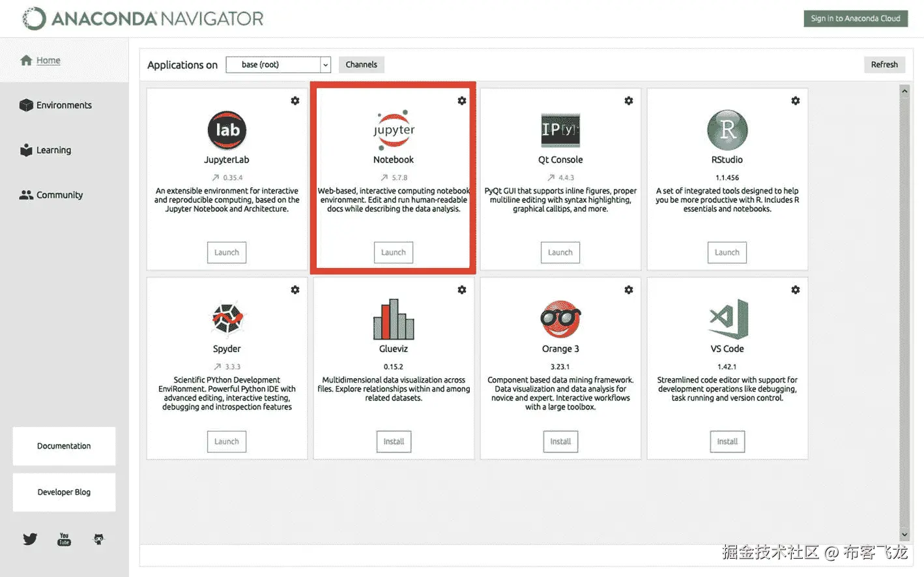Viewport: 924px width, 577px height.
Task: Click the JupyterLab version arrow icon
Action: (x=216, y=177)
